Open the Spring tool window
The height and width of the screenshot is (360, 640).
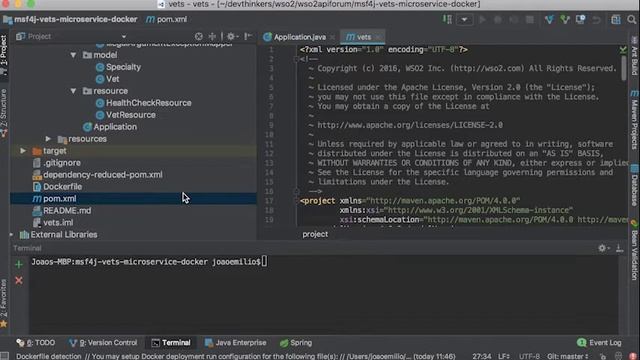pyautogui.click(x=296, y=343)
